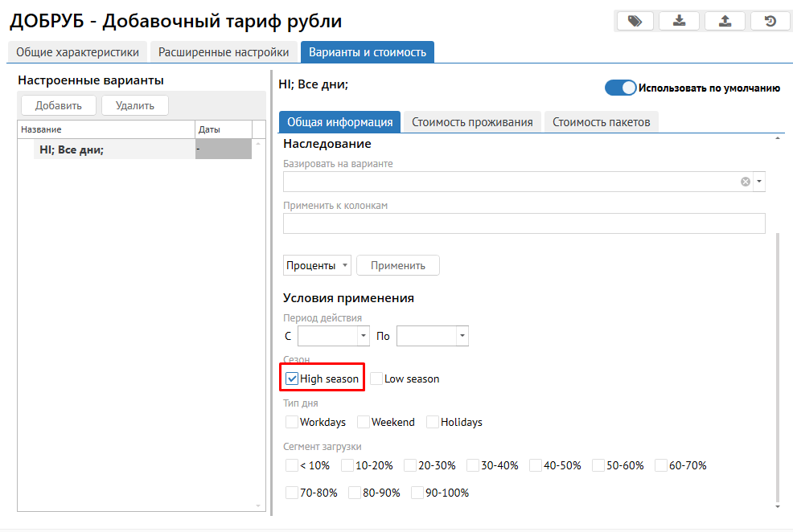Open change history with clock icon

click(x=770, y=22)
